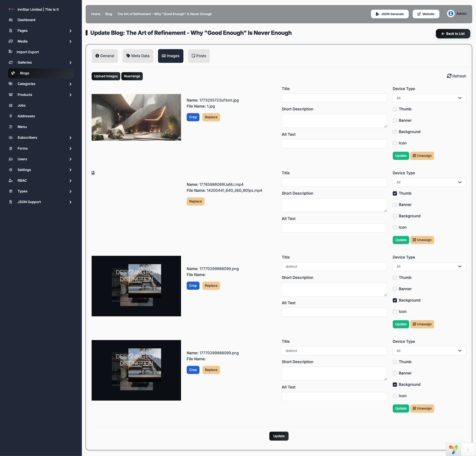The width and height of the screenshot is (476, 456).
Task: Click the Forms clipboard icon
Action: click(11, 148)
